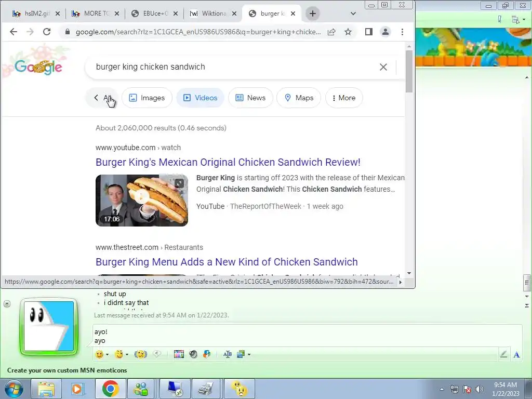Click Chrome scrollbar up arrow
This screenshot has width=532, height=399.
point(409,46)
